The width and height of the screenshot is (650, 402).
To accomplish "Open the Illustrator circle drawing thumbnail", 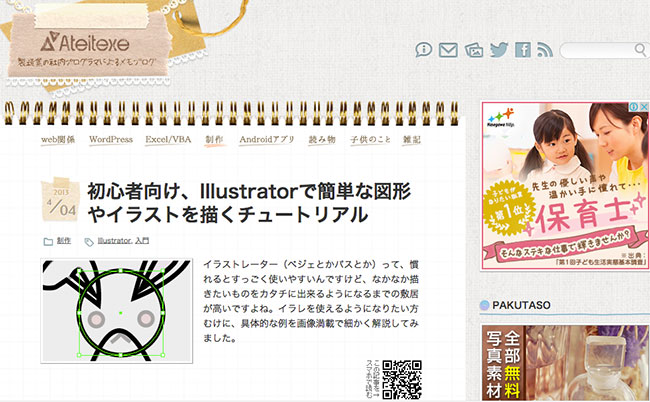I will [116, 311].
